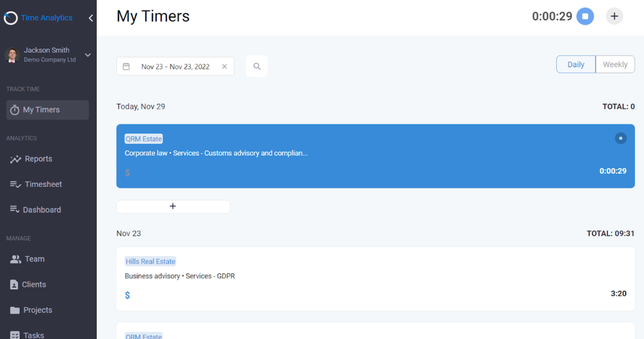Stop the running 0:00:29 timer
644x339 pixels.
585,16
